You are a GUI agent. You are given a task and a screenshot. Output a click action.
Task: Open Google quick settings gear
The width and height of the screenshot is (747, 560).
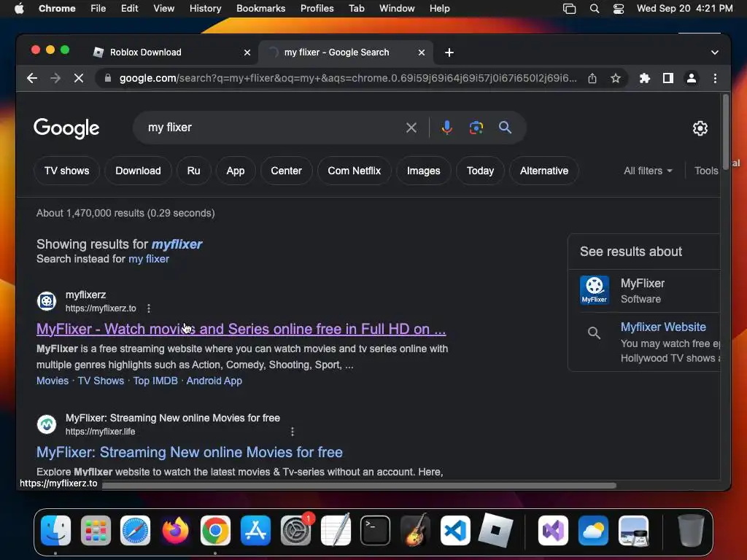click(700, 128)
